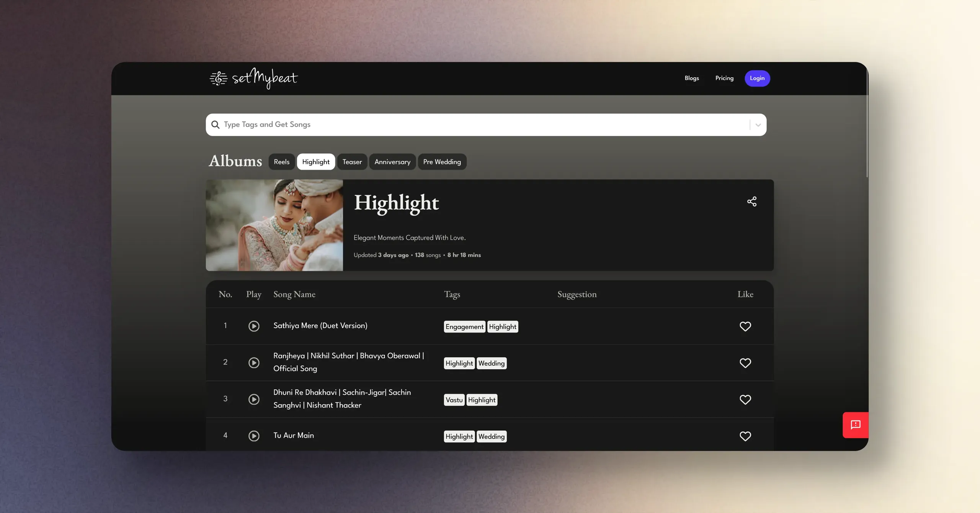This screenshot has height=513, width=980.
Task: Switch to the Reels album tab
Action: [x=281, y=162]
